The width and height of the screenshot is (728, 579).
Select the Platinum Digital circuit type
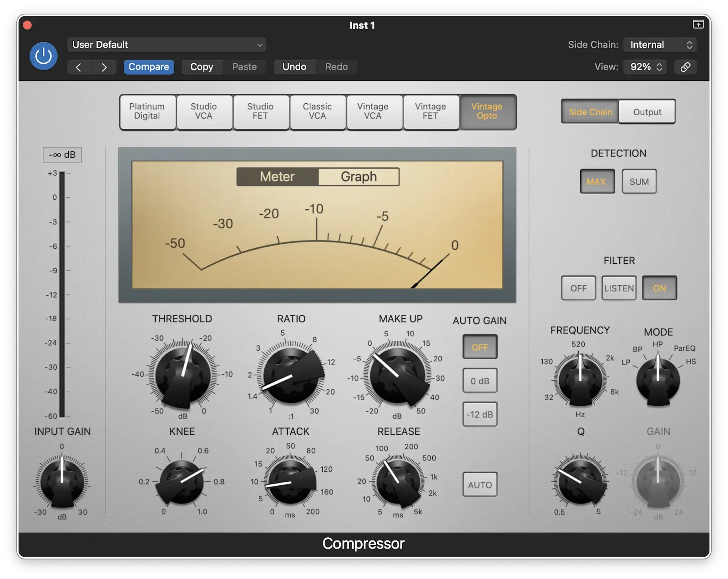pos(147,112)
